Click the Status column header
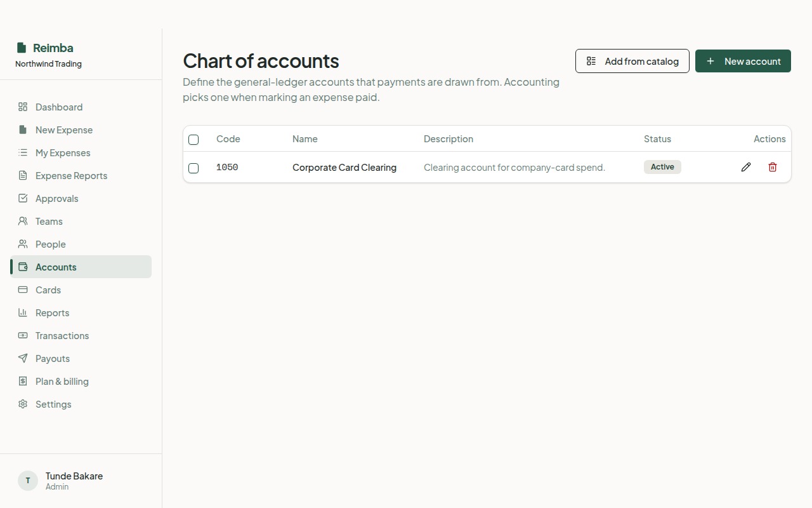 657,138
